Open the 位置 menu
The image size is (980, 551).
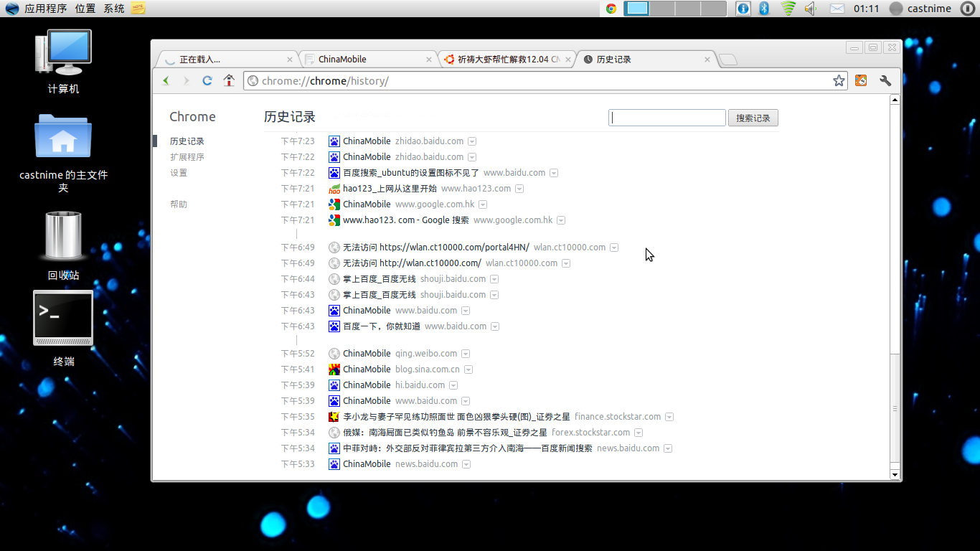(85, 9)
